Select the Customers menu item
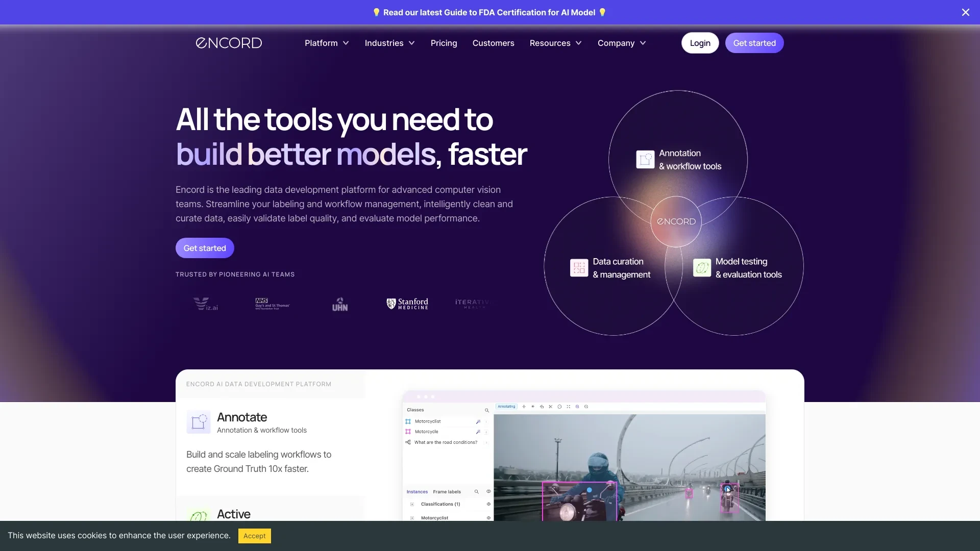This screenshot has width=980, height=551. pyautogui.click(x=494, y=43)
